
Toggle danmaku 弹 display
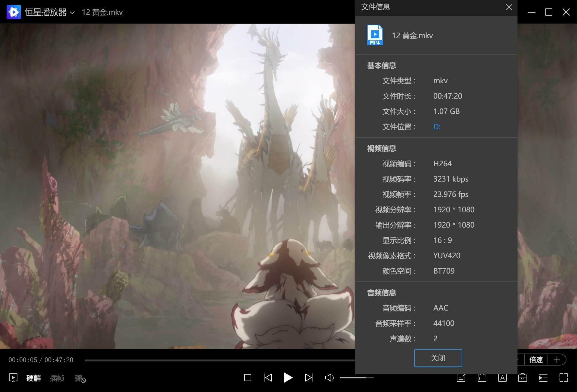(x=80, y=378)
